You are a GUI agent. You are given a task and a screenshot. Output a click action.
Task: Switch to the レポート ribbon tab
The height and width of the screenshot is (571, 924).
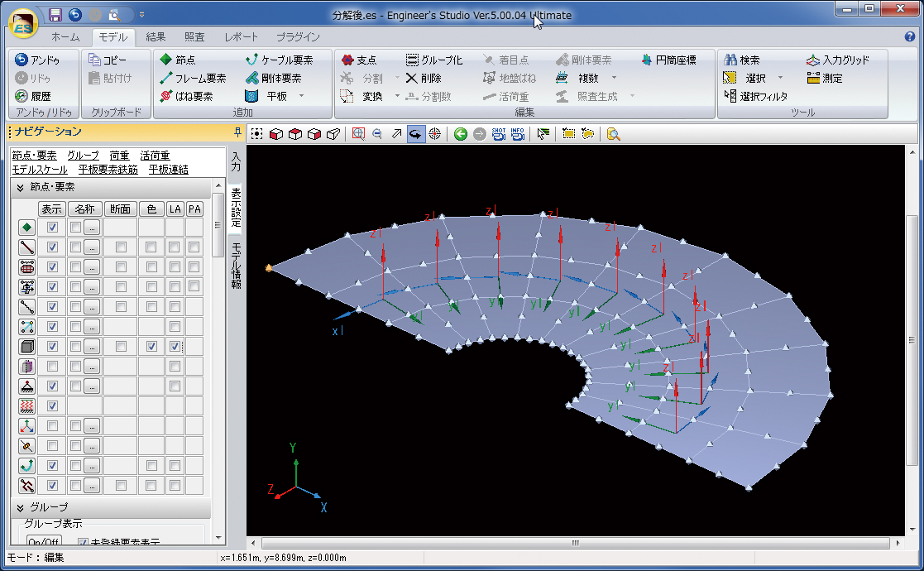[x=241, y=36]
